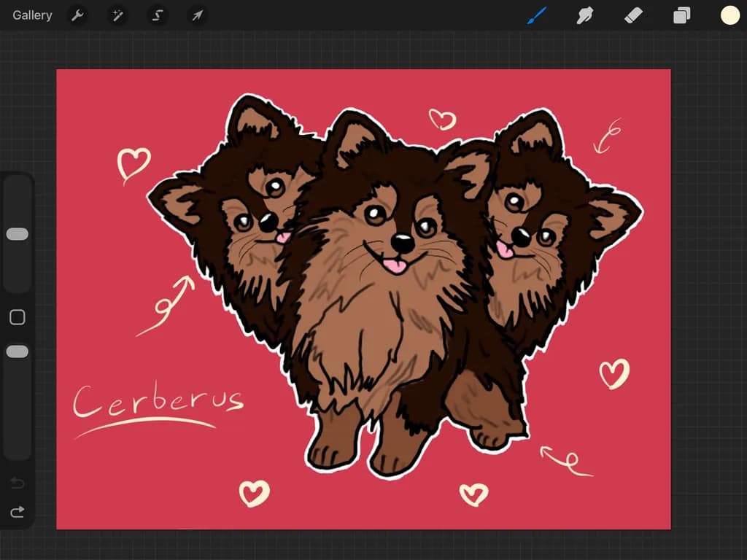Viewport: 747px width, 560px height.
Task: Open the cream active color picker
Action: (729, 15)
